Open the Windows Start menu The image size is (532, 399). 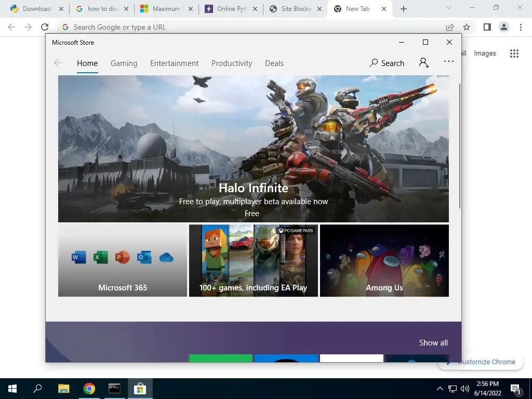tap(12, 389)
